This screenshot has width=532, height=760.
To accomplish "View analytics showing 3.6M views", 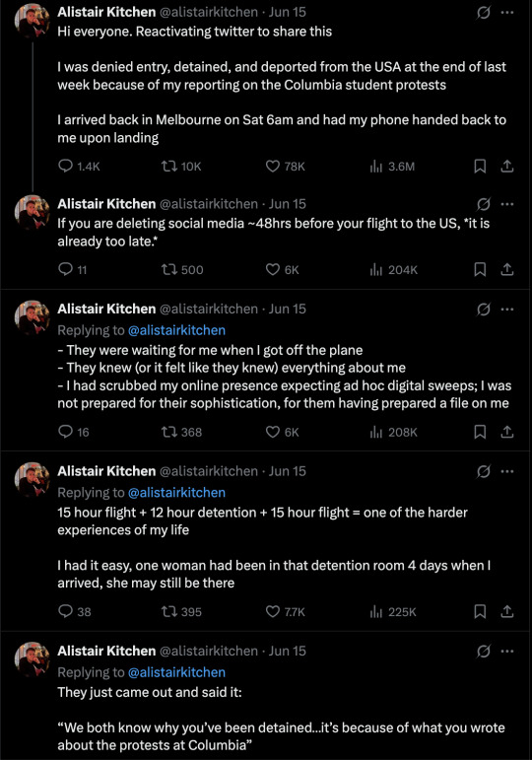I will click(x=392, y=167).
